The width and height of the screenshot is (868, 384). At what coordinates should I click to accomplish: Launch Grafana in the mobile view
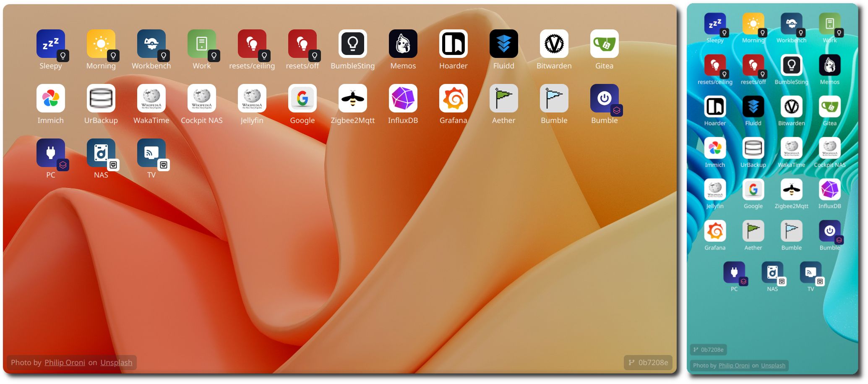coord(715,231)
